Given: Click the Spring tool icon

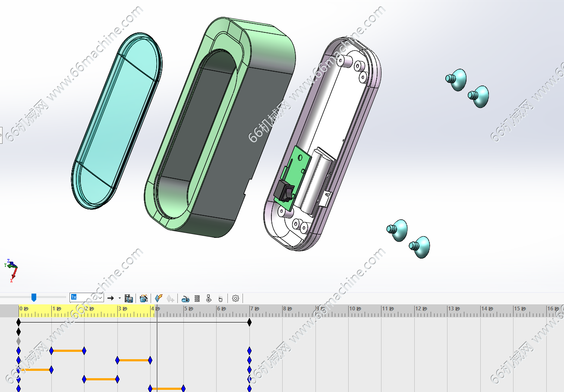Looking at the screenshot, I should [x=197, y=298].
